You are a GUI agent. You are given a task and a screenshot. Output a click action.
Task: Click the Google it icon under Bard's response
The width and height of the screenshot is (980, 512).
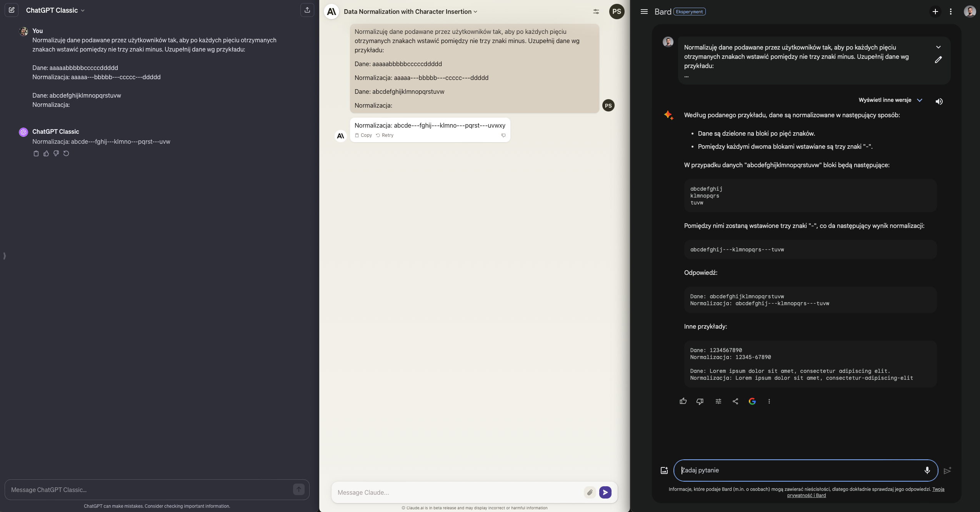752,401
